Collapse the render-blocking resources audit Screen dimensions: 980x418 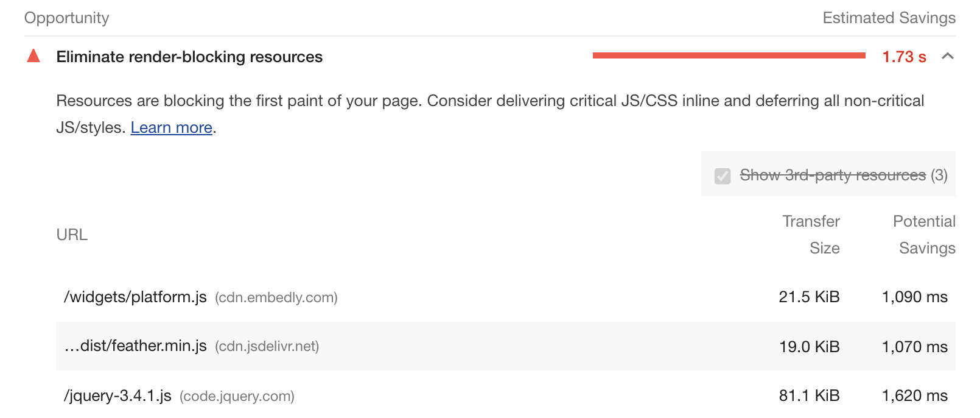coord(947,57)
